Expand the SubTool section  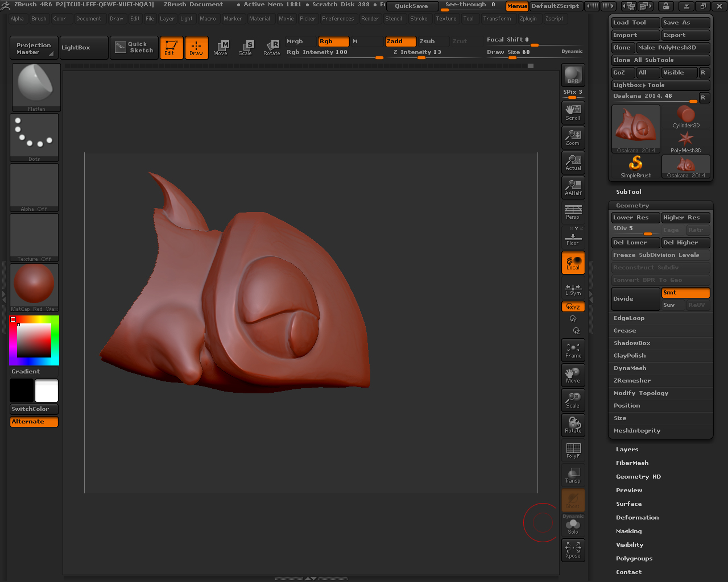tap(628, 192)
